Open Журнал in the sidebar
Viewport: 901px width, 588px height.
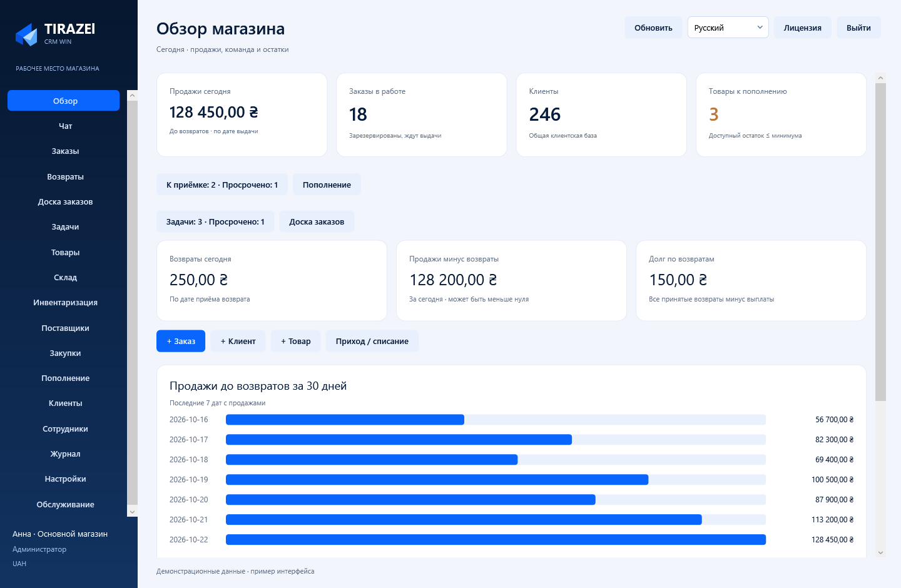point(64,454)
